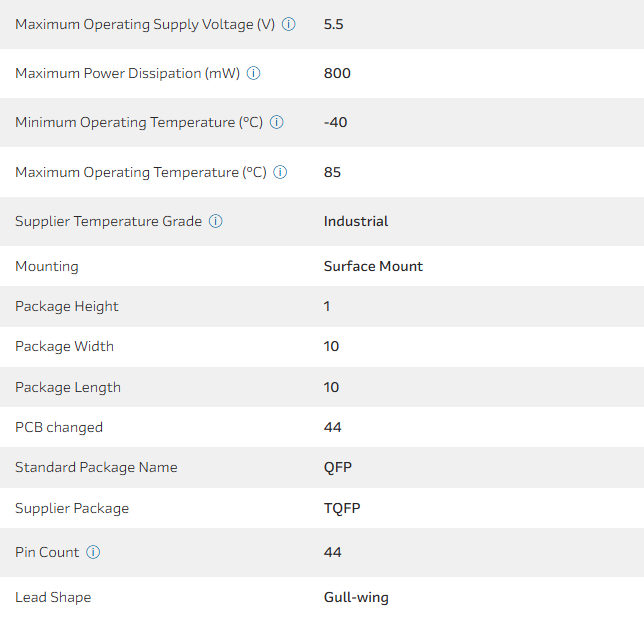Click the "Package Height" label
Screen dimensions: 644x622
click(x=67, y=306)
